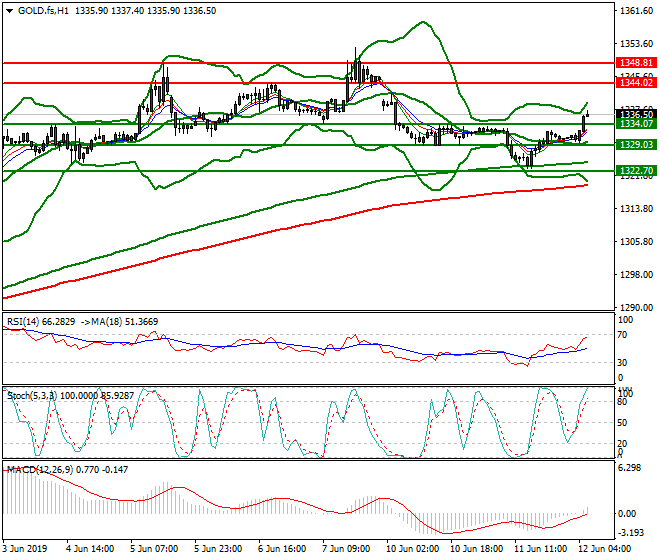Select the 1348.81 red resistance price label
This screenshot has width=660, height=560.
pos(636,63)
